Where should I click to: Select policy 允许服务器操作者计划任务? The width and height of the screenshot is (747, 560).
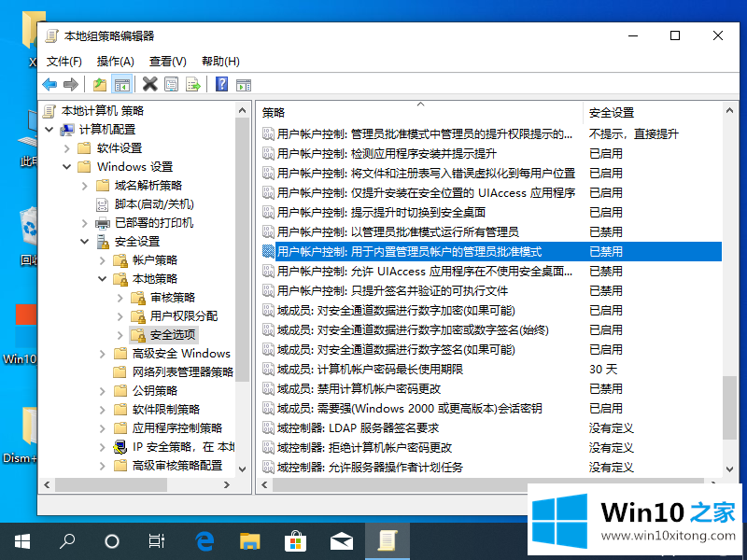click(370, 467)
